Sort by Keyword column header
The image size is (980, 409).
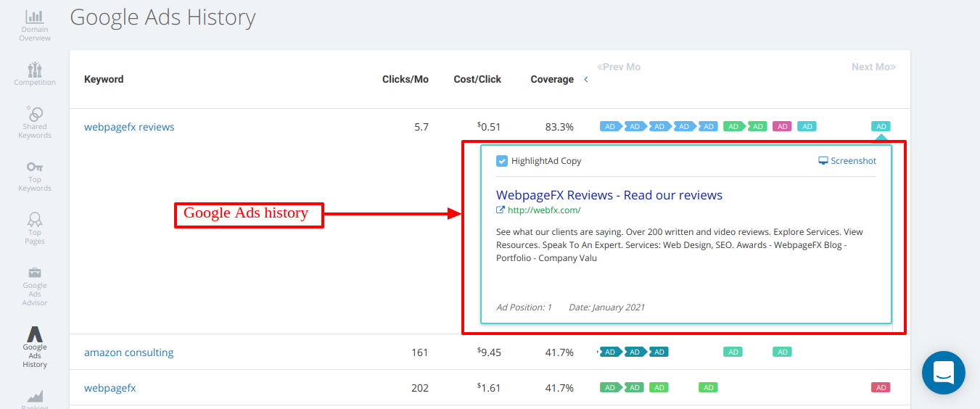104,79
